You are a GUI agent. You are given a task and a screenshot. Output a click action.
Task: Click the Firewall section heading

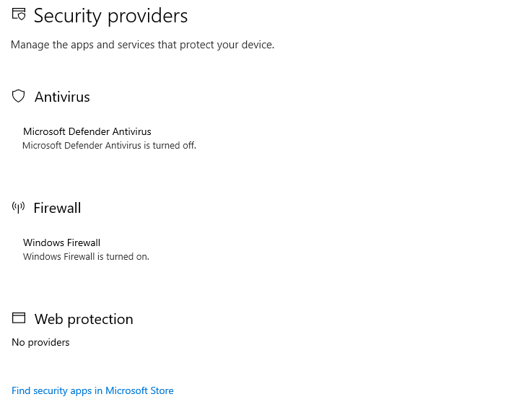tap(57, 208)
